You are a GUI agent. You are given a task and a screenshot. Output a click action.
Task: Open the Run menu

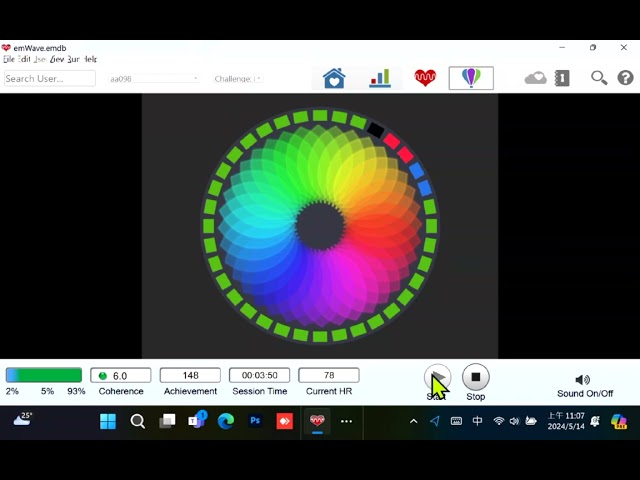(x=73, y=59)
